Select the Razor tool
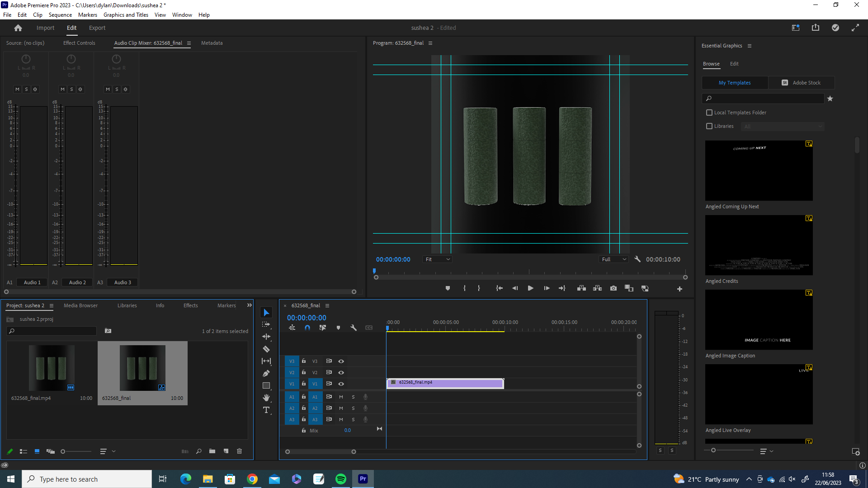 [x=266, y=349]
